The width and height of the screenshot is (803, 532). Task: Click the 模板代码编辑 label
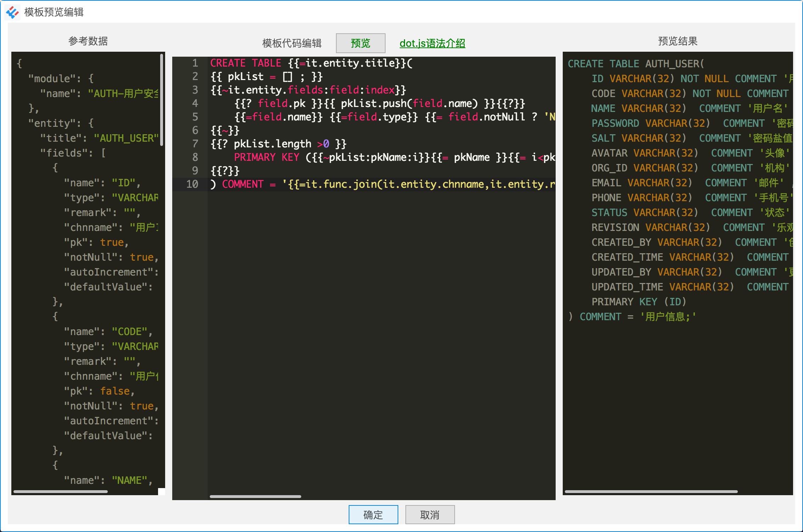point(292,43)
